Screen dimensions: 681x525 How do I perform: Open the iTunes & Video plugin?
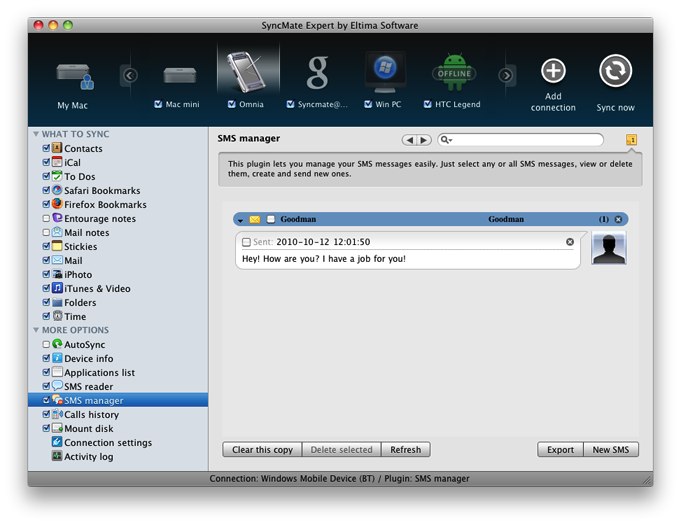pyautogui.click(x=97, y=289)
